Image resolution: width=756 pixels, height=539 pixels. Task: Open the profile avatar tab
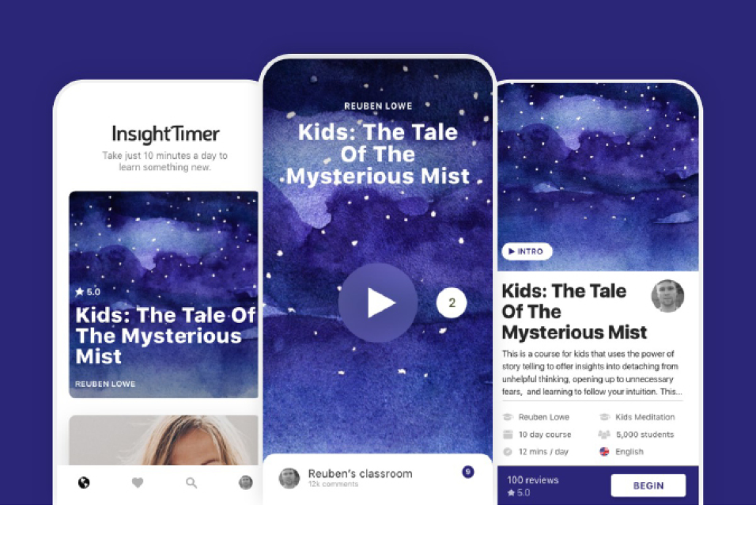(x=246, y=483)
